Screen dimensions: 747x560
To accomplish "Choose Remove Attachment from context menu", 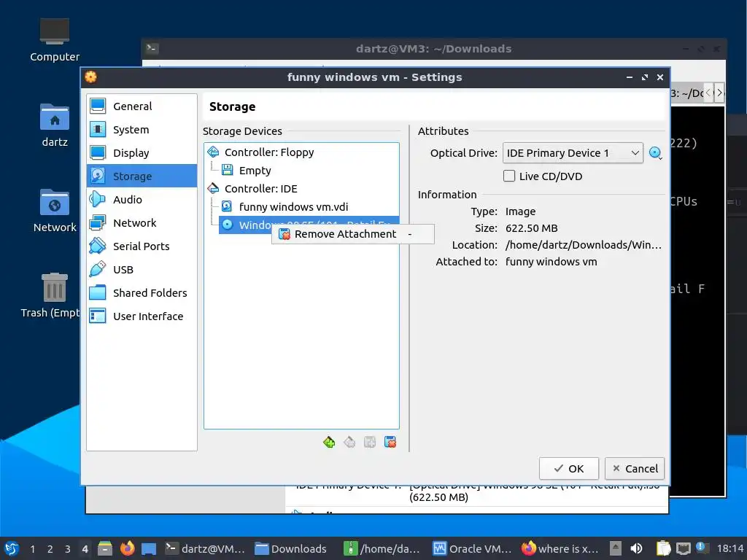I will point(352,234).
